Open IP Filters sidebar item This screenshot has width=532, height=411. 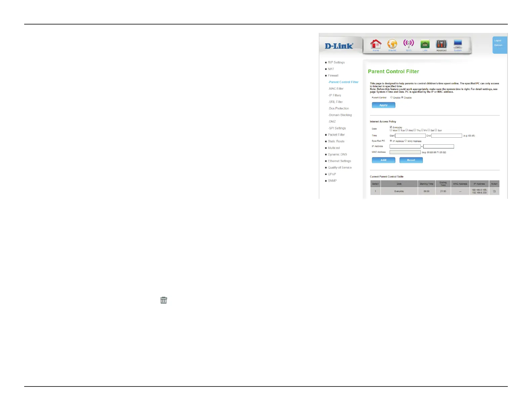point(335,95)
